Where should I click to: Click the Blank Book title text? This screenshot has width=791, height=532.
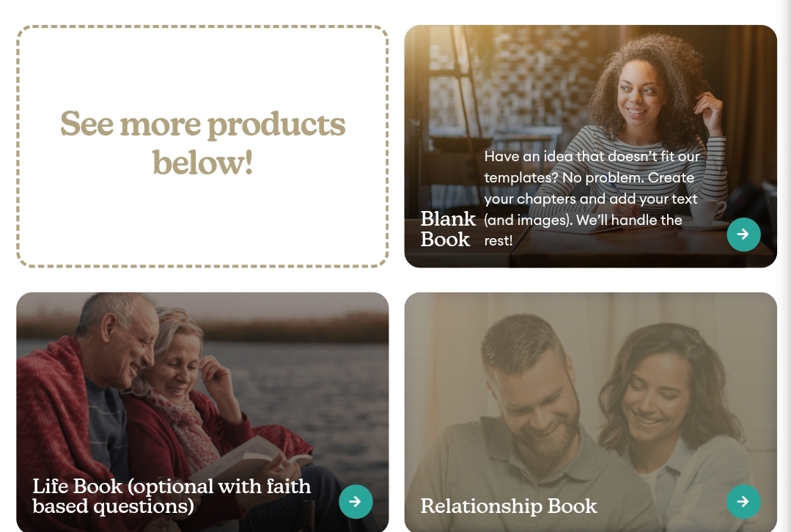pos(447,229)
